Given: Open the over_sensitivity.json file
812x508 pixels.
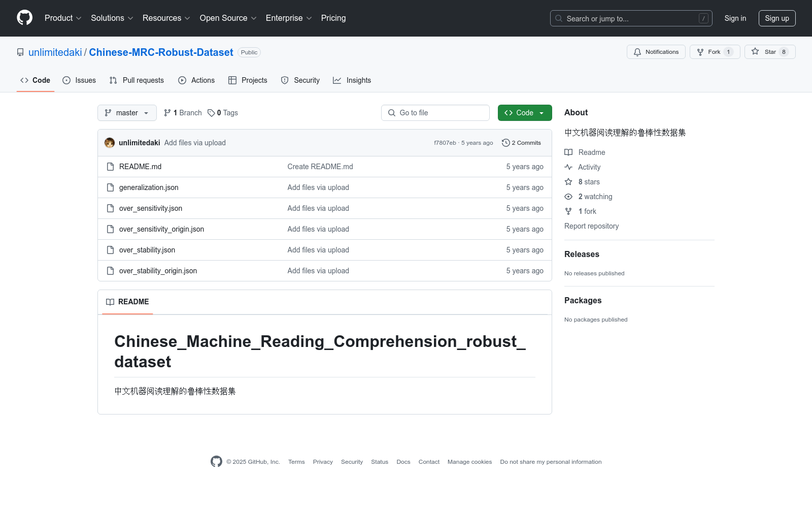Looking at the screenshot, I should point(151,208).
